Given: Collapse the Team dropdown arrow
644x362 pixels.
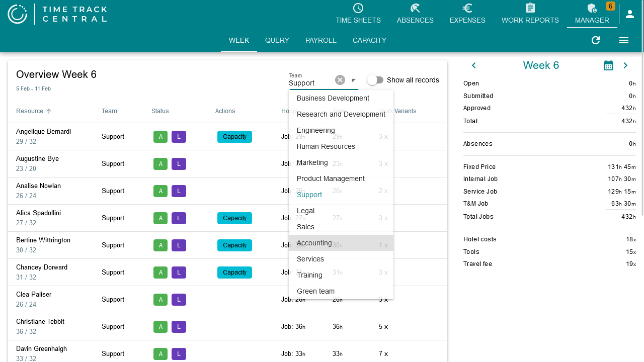Looking at the screenshot, I should (x=353, y=80).
